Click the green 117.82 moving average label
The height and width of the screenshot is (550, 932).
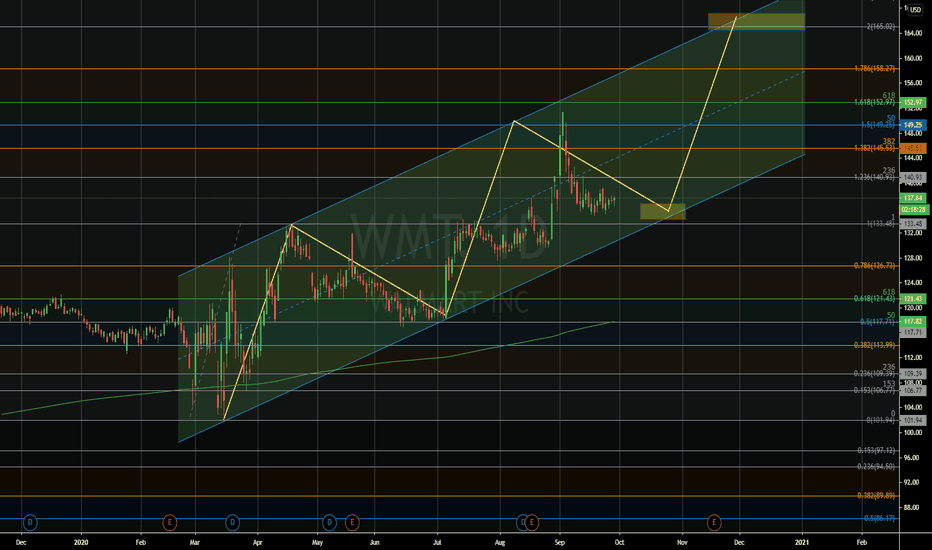coord(913,322)
